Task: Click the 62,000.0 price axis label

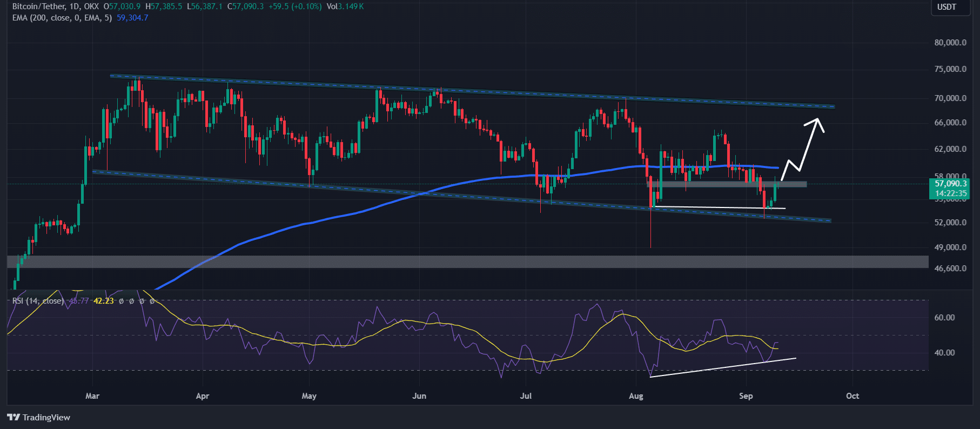Action: (950, 149)
